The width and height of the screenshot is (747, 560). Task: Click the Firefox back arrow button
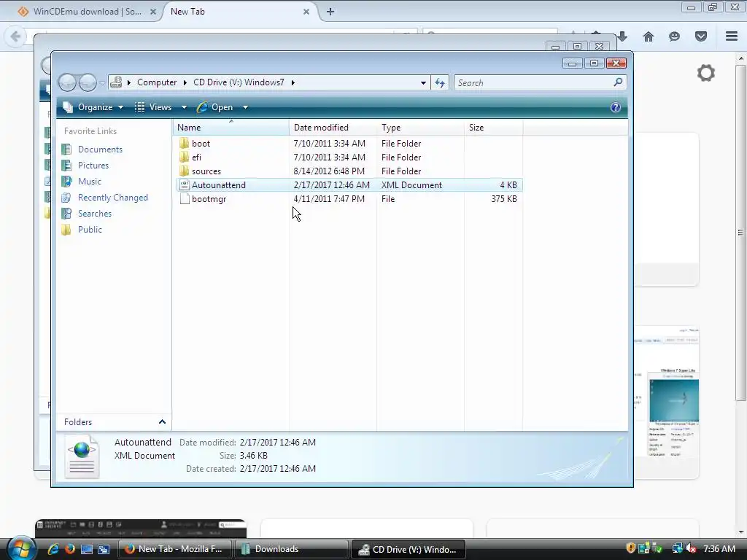click(15, 36)
